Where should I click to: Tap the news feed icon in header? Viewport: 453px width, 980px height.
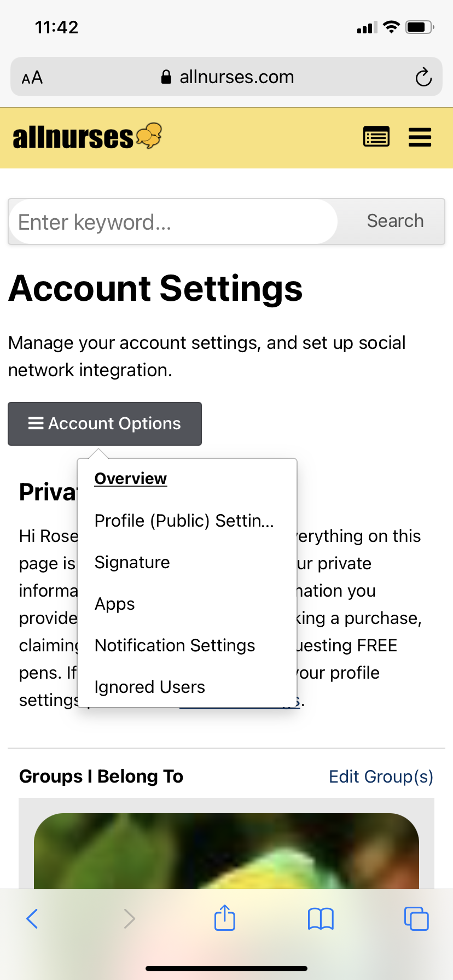376,137
